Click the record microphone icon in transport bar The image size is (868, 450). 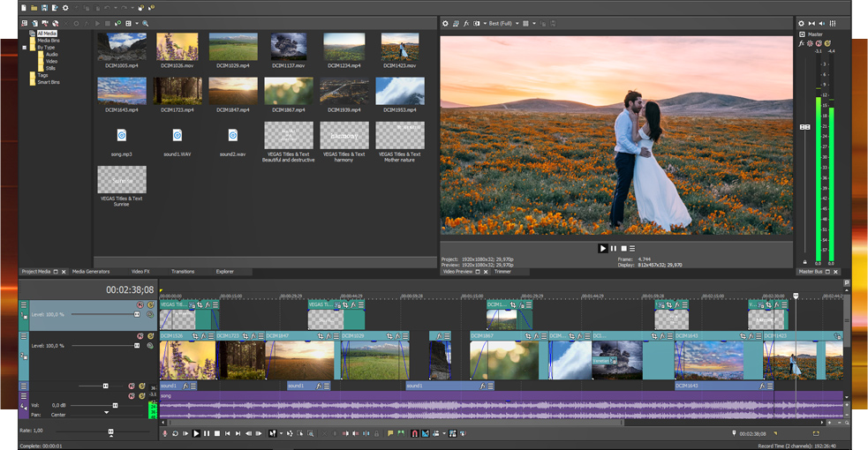coord(165,433)
